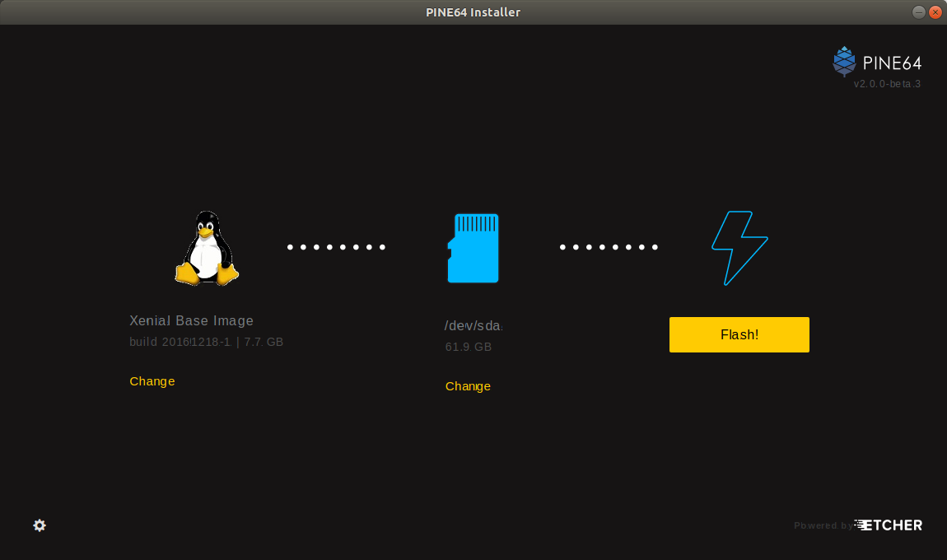Click the blue SD card drive icon

[473, 248]
